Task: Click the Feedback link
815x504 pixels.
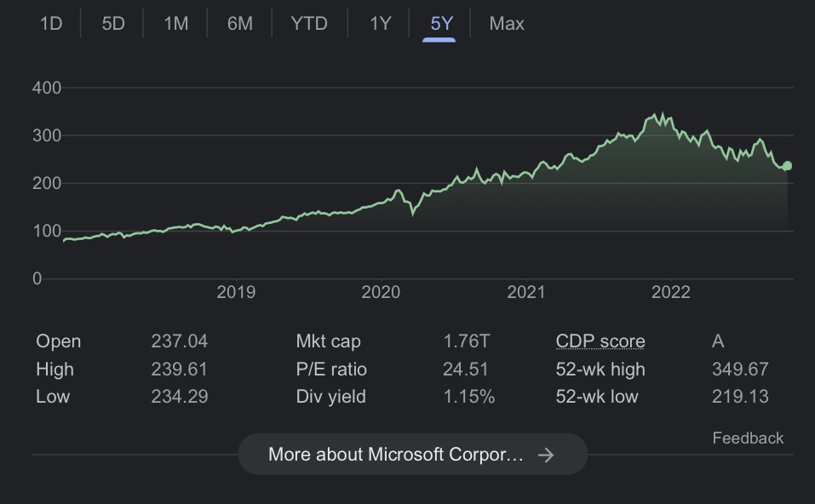Action: (748, 438)
